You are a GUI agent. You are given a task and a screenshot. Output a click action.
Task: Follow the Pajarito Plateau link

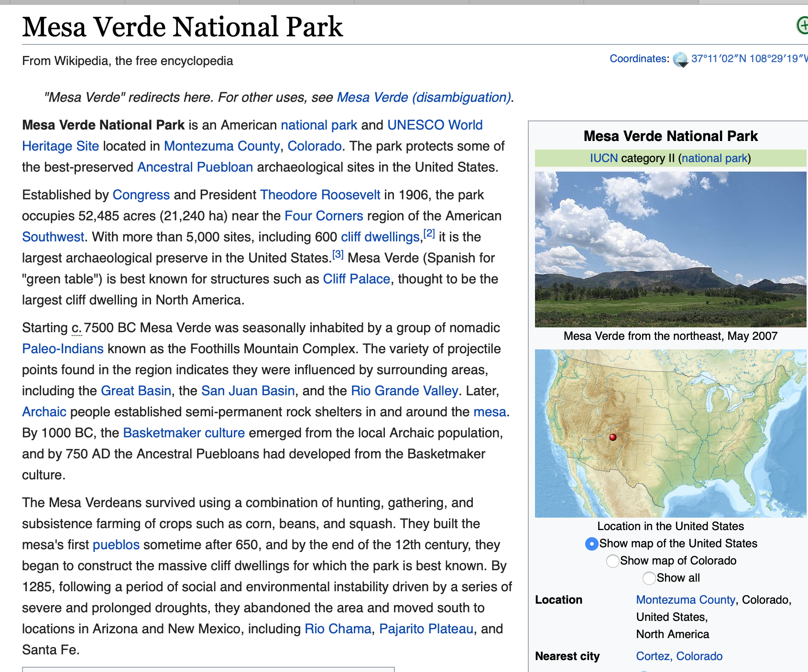click(x=426, y=629)
